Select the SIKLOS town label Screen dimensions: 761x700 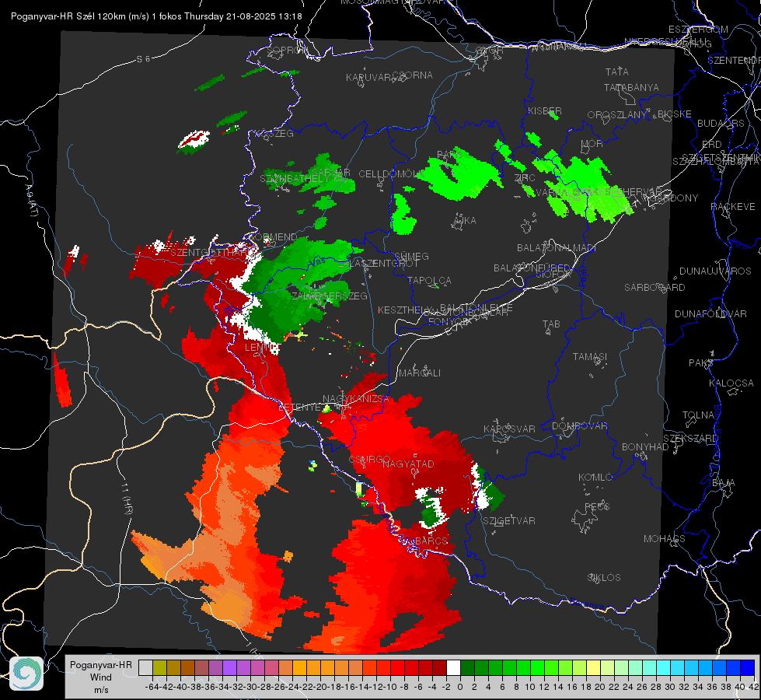click(x=604, y=578)
